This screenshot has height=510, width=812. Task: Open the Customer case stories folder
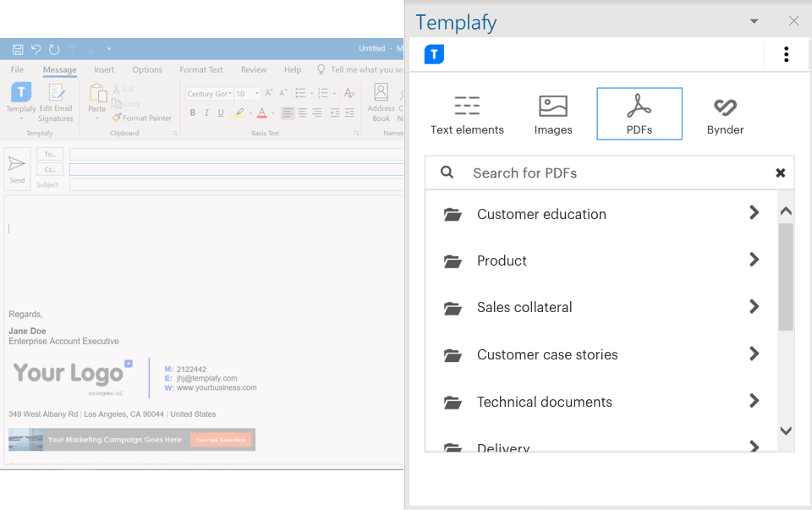point(601,354)
